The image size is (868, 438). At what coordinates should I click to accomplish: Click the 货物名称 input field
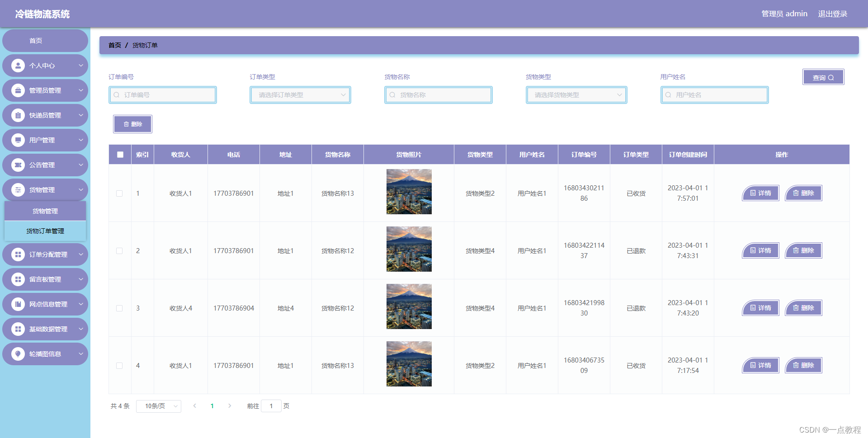pyautogui.click(x=439, y=95)
